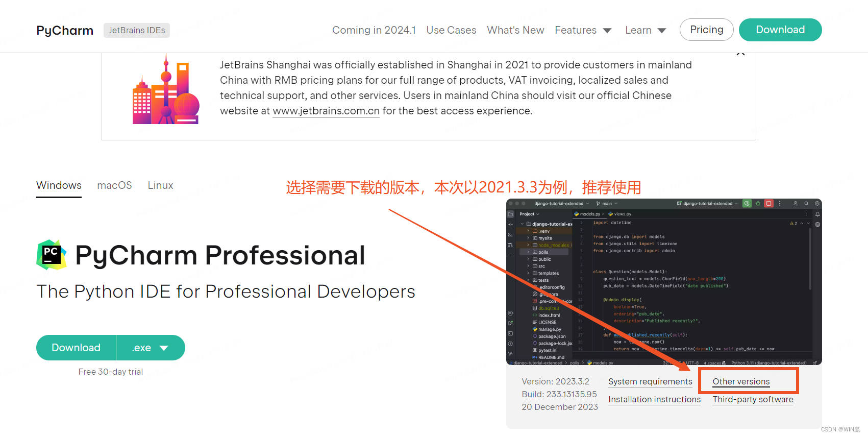Open the JetBrains IDEs badge
The image size is (868, 437).
137,30
